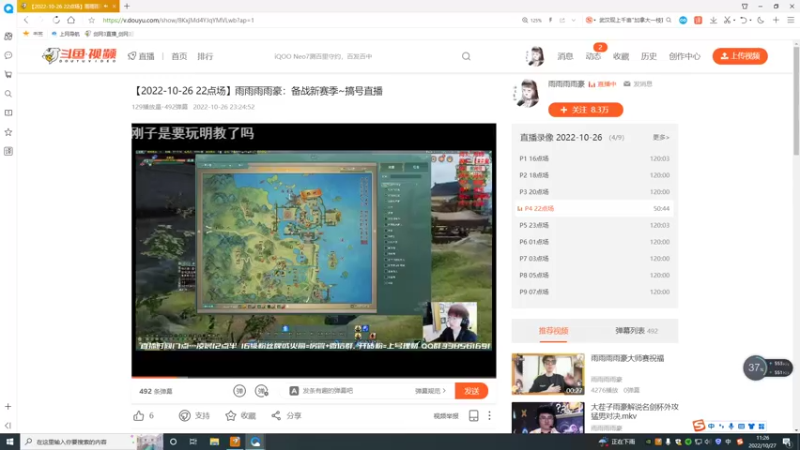This screenshot has height=450, width=800.
Task: Open sidebar favorites star icon
Action: (x=8, y=132)
